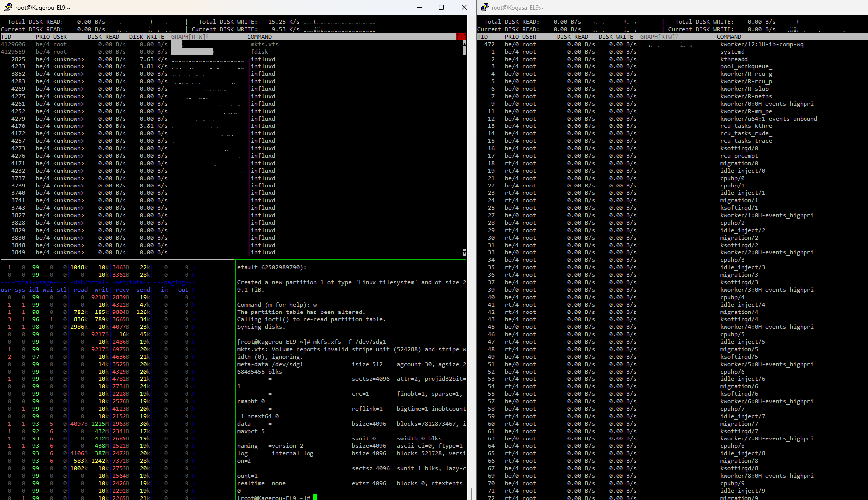Click pool_workqueue_ row in Kogasa iotop

[672, 66]
